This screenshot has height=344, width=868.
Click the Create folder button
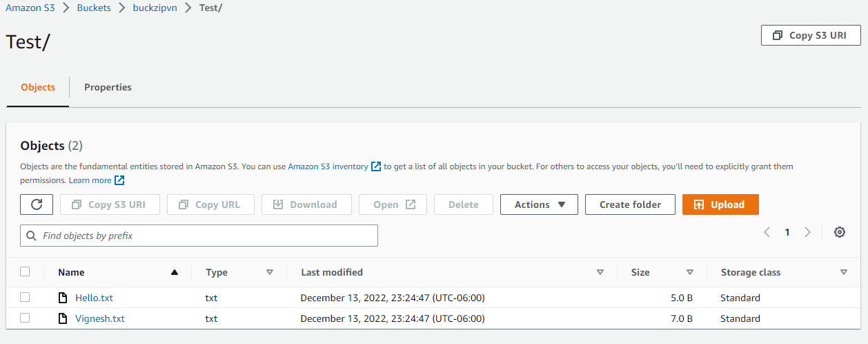pos(630,204)
